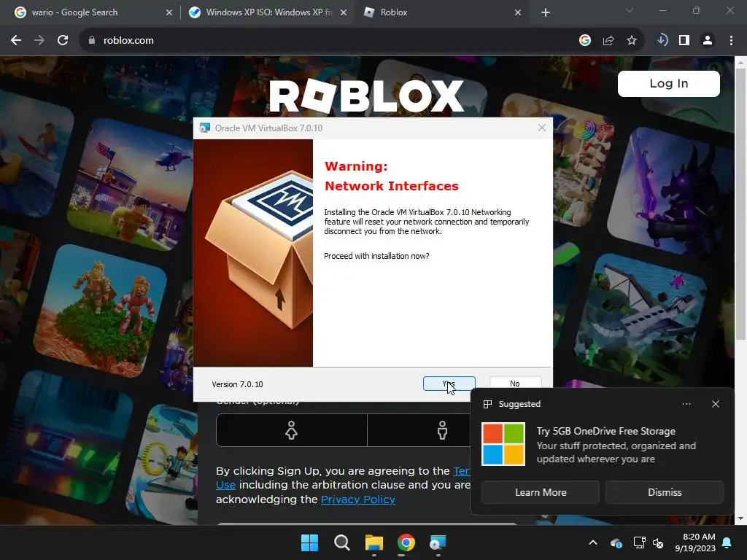Image resolution: width=747 pixels, height=560 pixels.
Task: Select the female gender option
Action: 292,430
